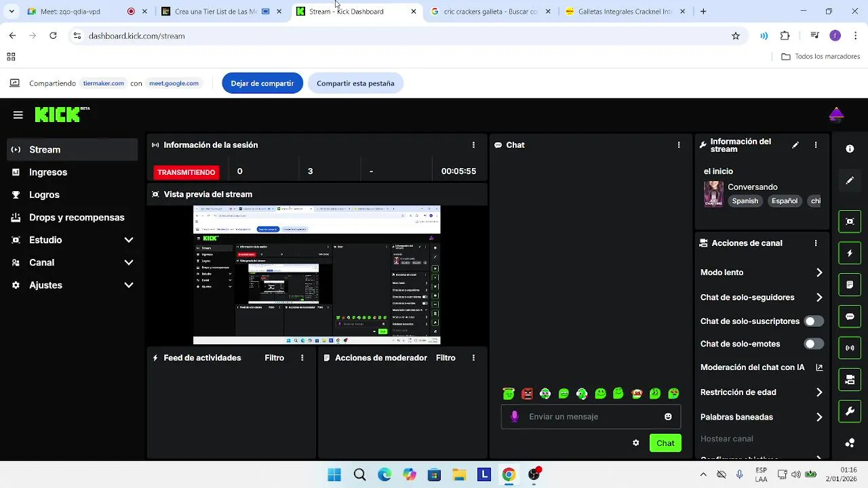Open Windows Search on taskbar

[x=359, y=475]
